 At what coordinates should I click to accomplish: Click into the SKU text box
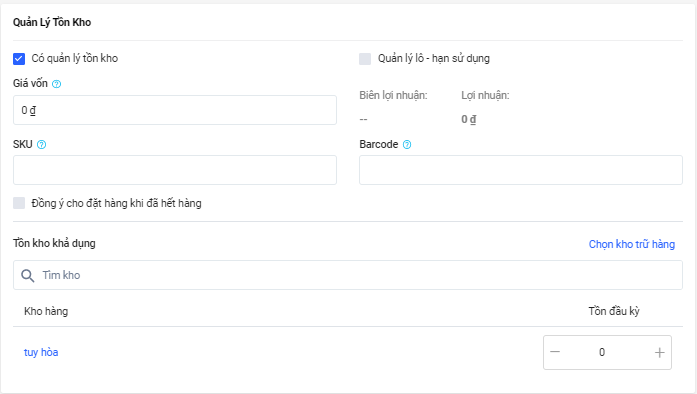point(175,170)
